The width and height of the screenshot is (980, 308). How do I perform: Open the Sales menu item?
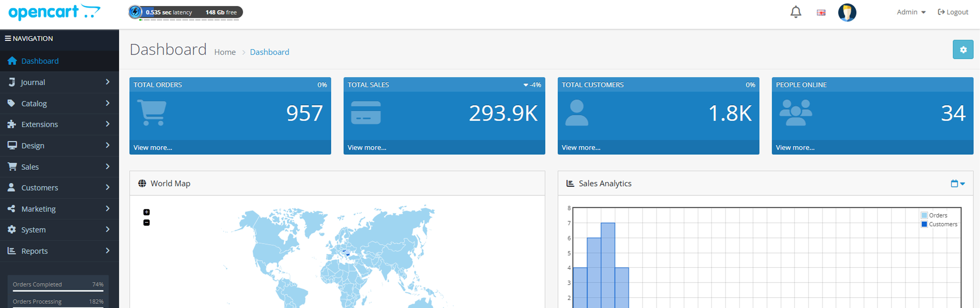pyautogui.click(x=59, y=167)
